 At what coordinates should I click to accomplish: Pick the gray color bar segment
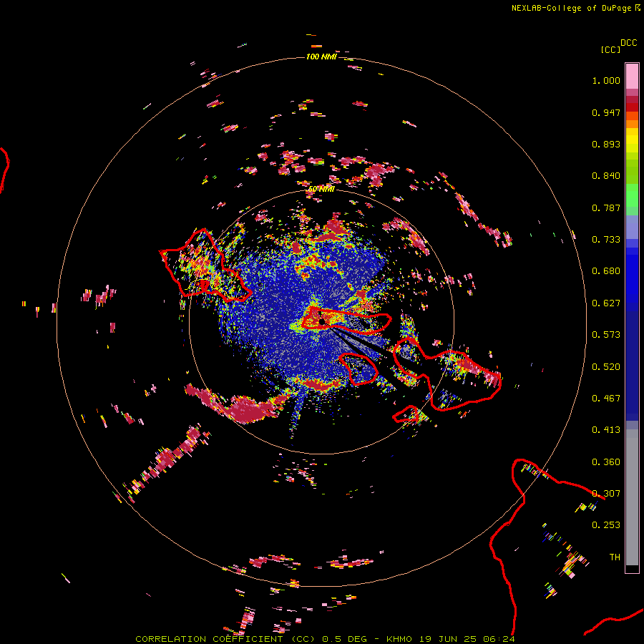pyautogui.click(x=632, y=497)
